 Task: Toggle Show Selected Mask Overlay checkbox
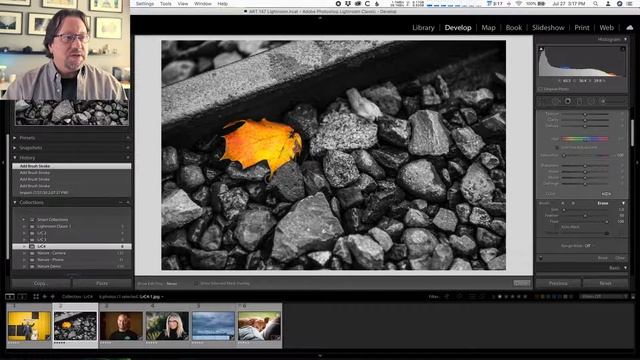[x=197, y=283]
